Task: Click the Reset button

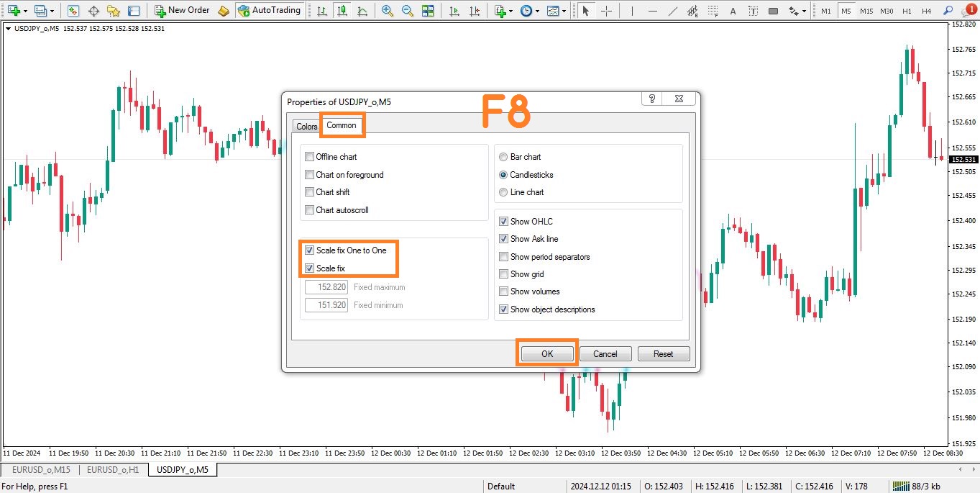Action: (x=663, y=353)
